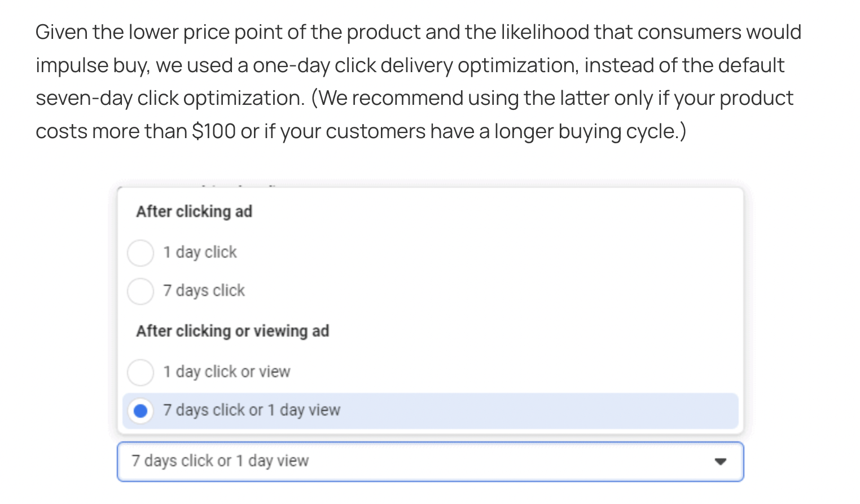Viewport: 860px width, 504px height.
Task: Pick the '1 day click or view' option text
Action: click(227, 372)
